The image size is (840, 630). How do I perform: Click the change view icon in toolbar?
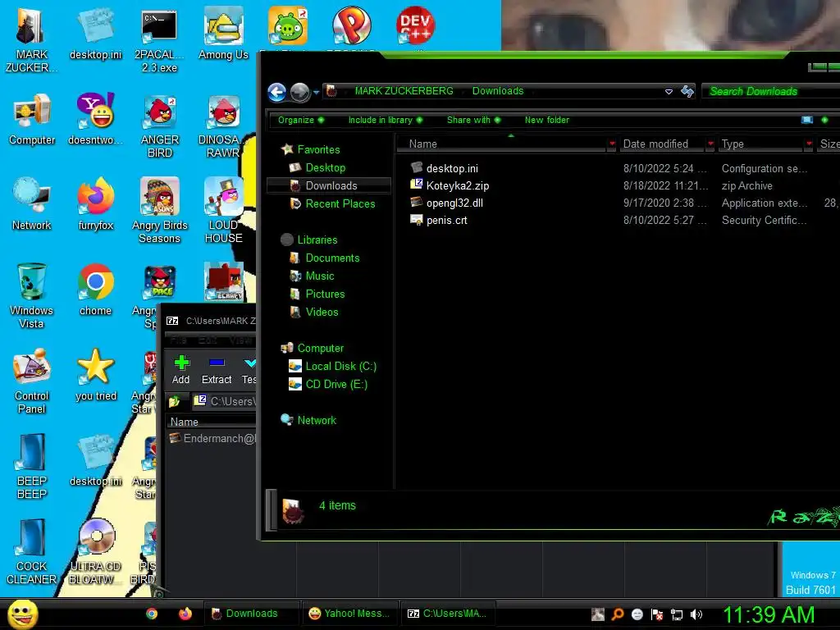[807, 120]
